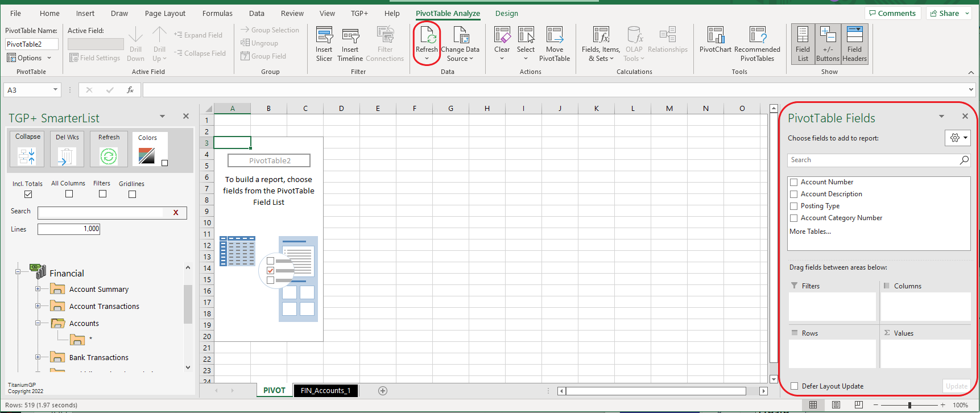Expand Account Transactions tree node
This screenshot has height=413, width=980.
38,306
